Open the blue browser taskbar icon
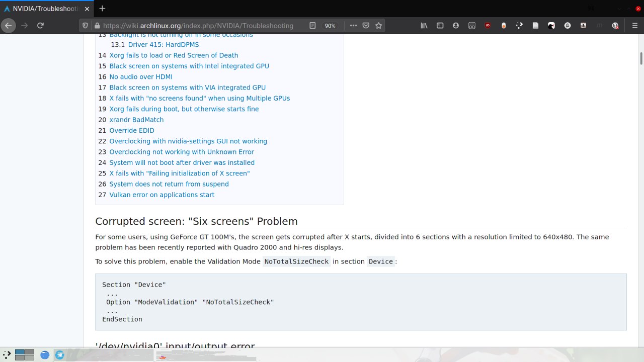This screenshot has width=644, height=362. coord(45,355)
